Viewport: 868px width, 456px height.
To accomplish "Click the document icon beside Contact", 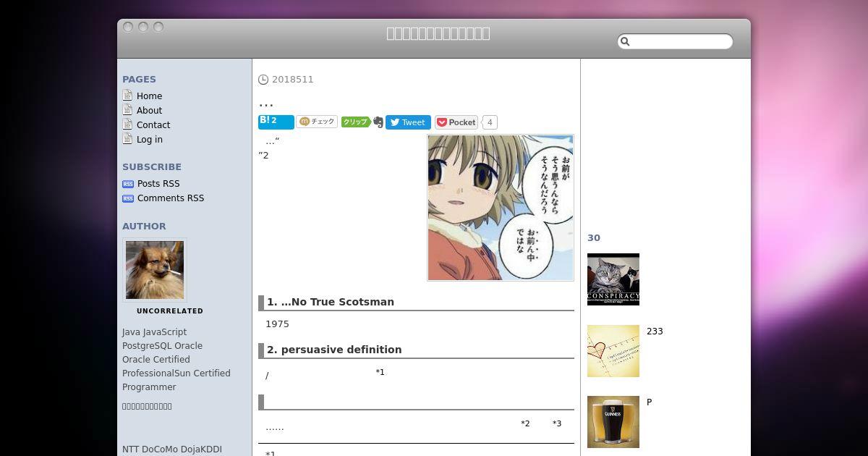I will [x=127, y=124].
